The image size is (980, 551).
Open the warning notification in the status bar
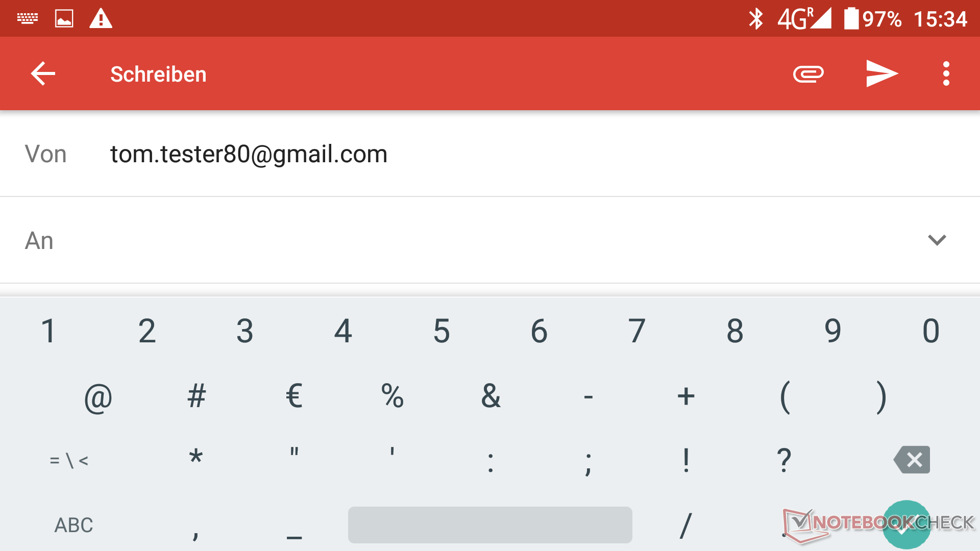(x=101, y=18)
